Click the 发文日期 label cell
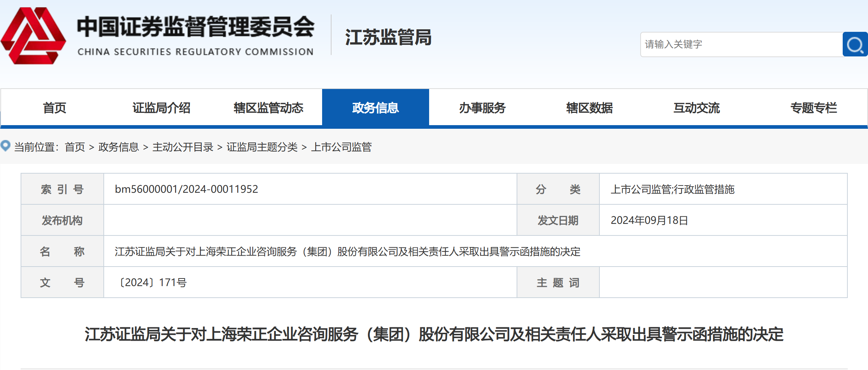This screenshot has height=370, width=868. click(x=558, y=220)
